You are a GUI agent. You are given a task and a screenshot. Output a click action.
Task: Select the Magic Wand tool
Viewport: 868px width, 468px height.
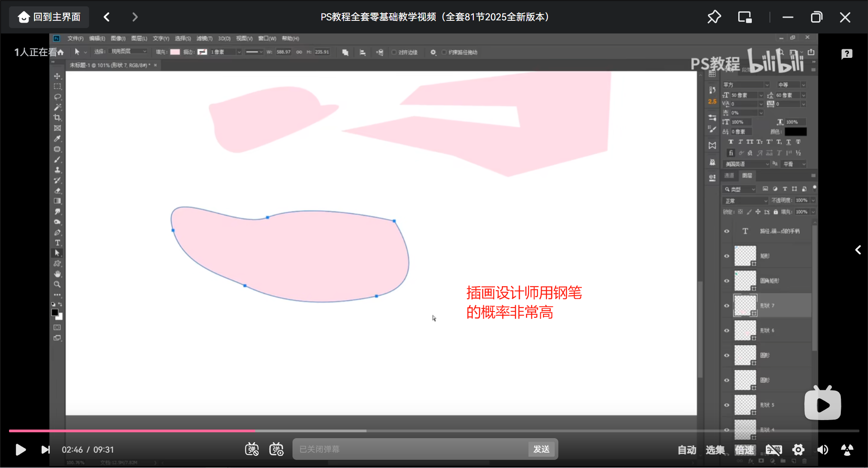57,107
